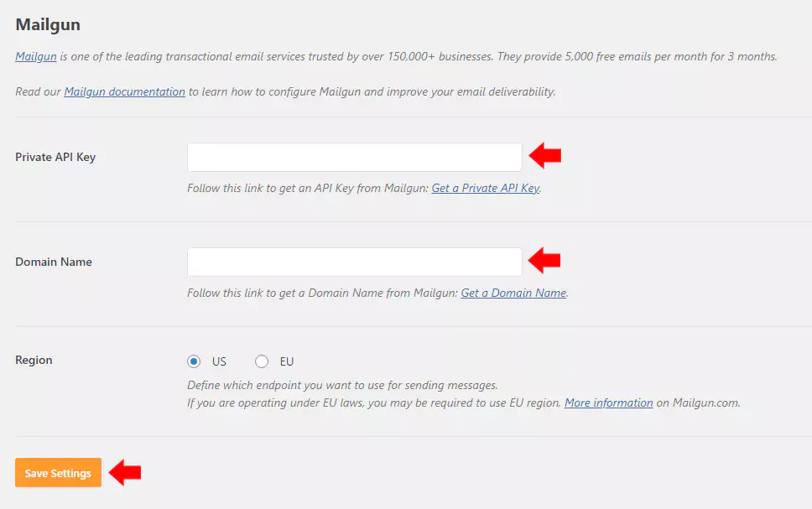
Task: Open the Mailgun link in the description
Action: (x=36, y=56)
